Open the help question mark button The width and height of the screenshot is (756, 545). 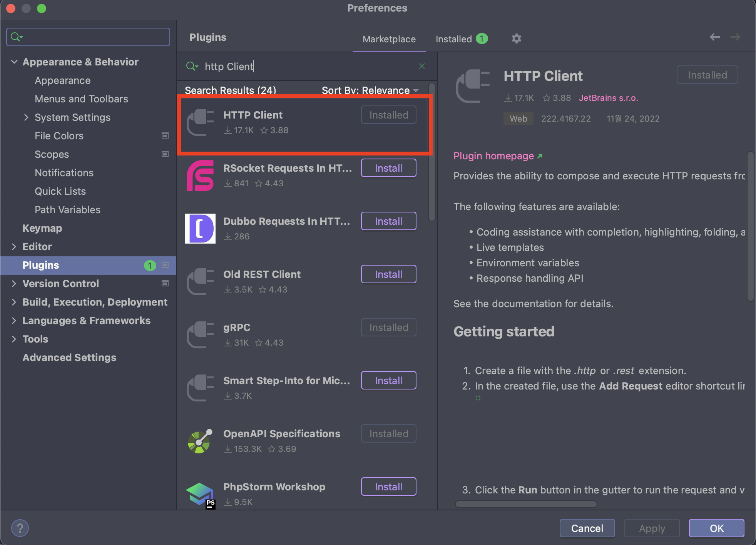(20, 528)
